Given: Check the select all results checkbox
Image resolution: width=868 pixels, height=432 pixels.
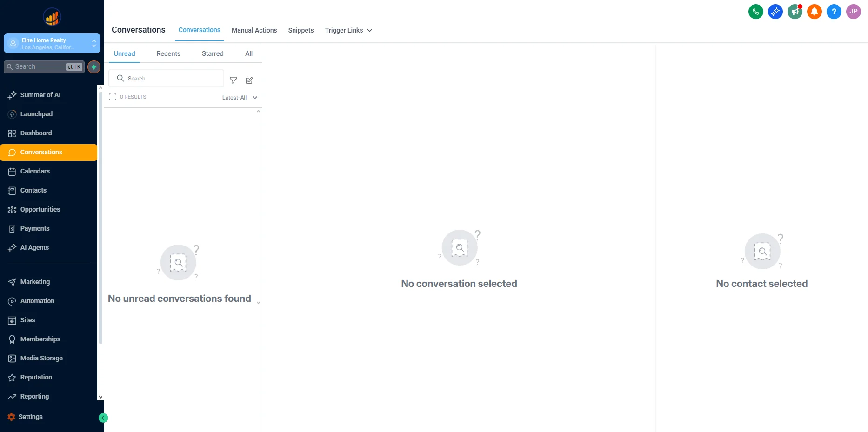Looking at the screenshot, I should point(113,97).
